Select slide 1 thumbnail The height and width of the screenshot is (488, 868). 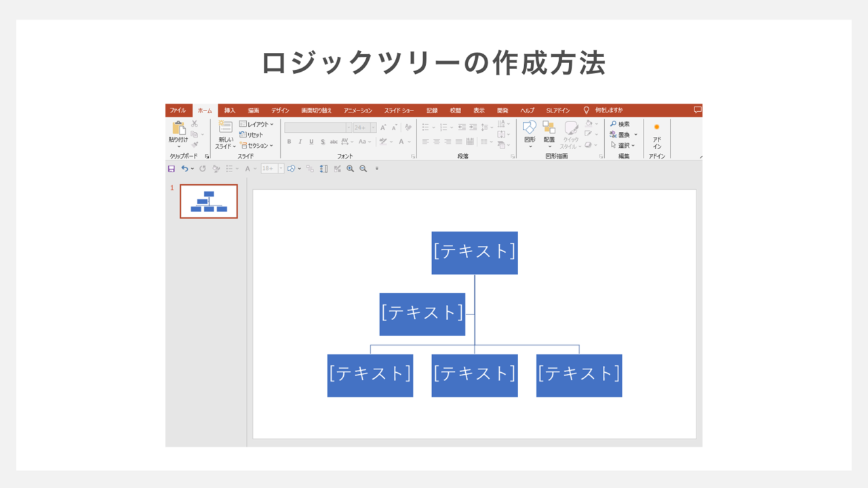tap(209, 201)
